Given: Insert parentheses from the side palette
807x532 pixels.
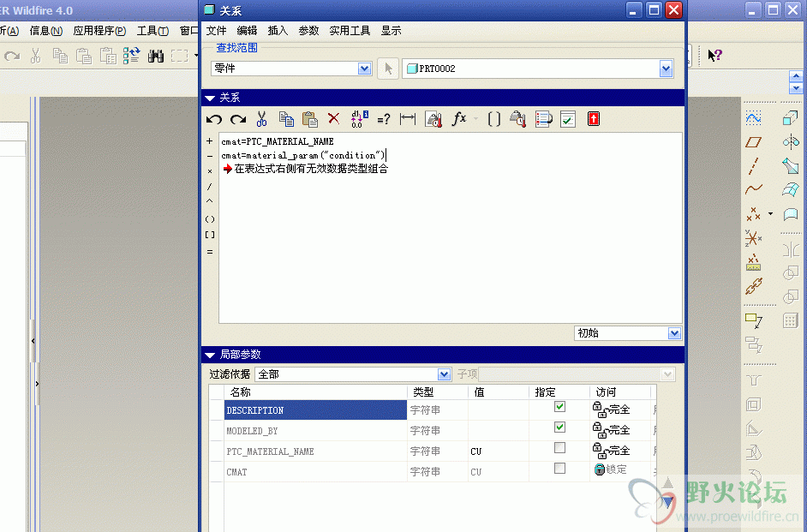Looking at the screenshot, I should (210, 219).
